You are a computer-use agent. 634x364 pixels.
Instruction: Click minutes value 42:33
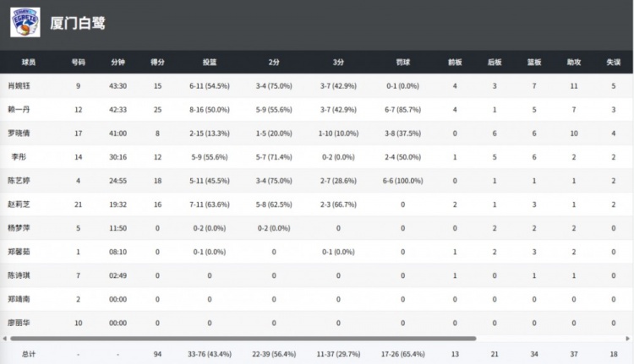click(118, 110)
